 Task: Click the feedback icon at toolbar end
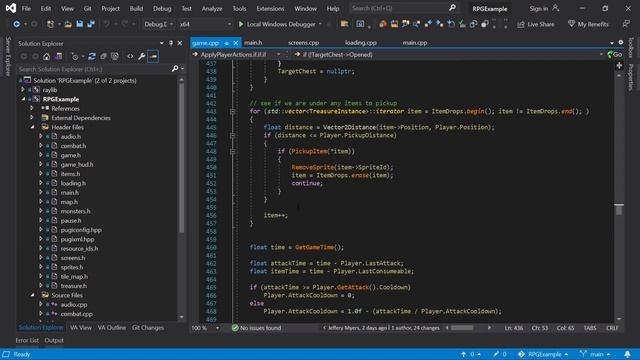[x=626, y=24]
